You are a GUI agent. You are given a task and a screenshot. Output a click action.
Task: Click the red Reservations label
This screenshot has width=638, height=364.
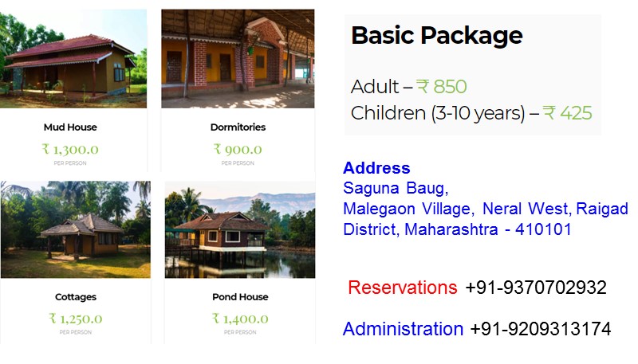403,288
